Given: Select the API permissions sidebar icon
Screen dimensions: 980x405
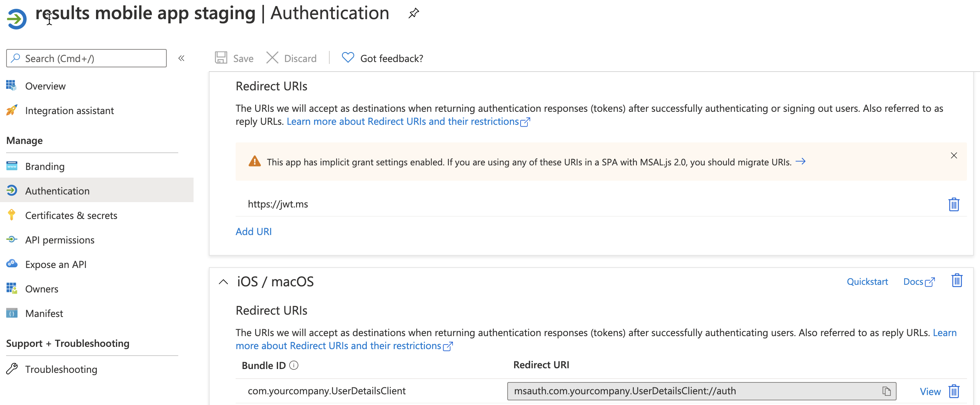Looking at the screenshot, I should pyautogui.click(x=12, y=239).
